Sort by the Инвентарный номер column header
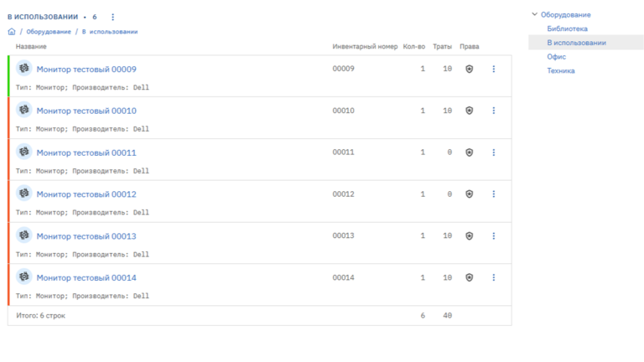Image resolution: width=644 pixels, height=362 pixels. point(365,47)
